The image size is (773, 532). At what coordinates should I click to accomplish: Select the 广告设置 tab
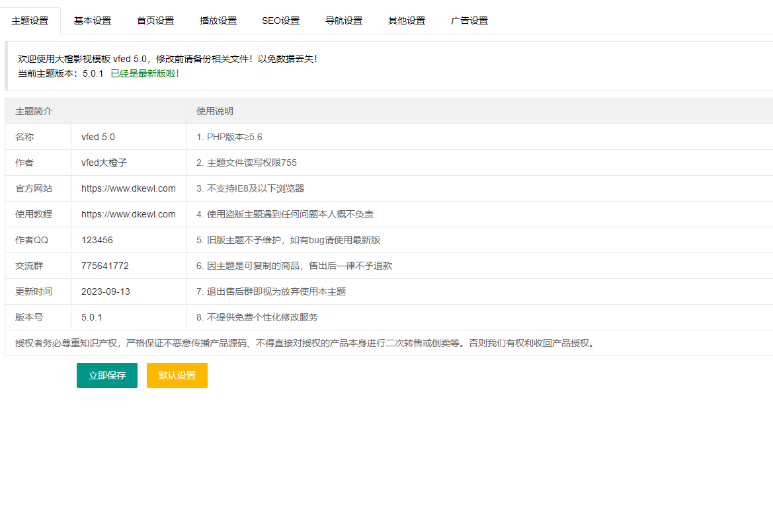tap(469, 20)
